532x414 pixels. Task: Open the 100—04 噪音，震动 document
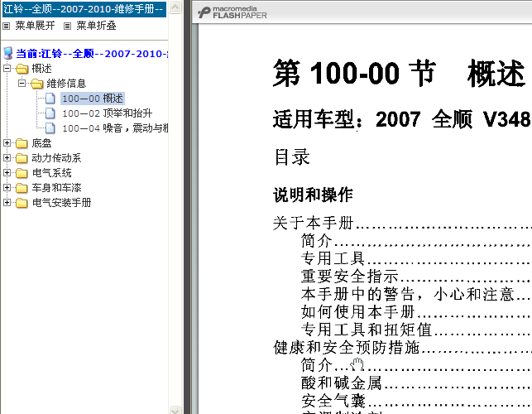(115, 128)
